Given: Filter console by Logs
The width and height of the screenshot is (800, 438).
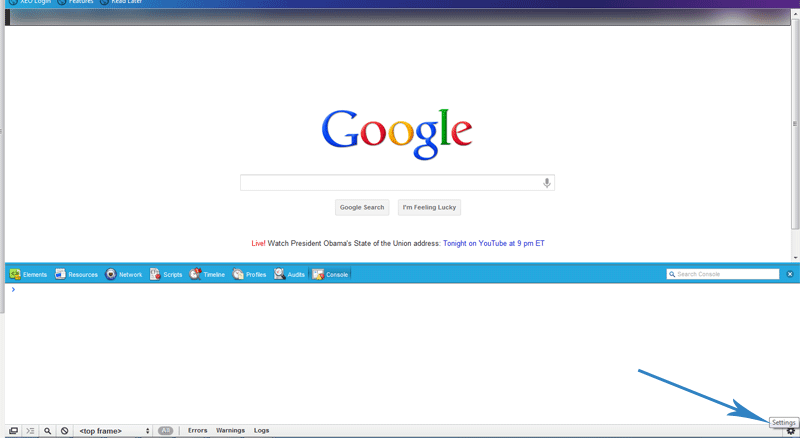Looking at the screenshot, I should tap(261, 430).
